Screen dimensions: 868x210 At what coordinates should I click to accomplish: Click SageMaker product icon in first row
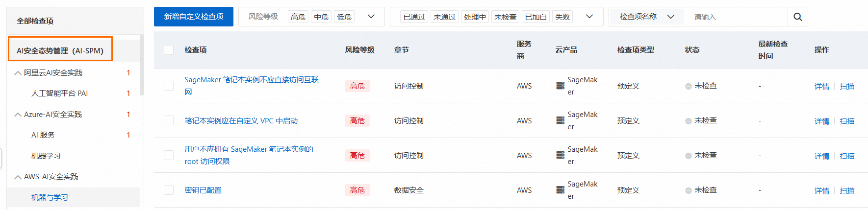point(560,86)
